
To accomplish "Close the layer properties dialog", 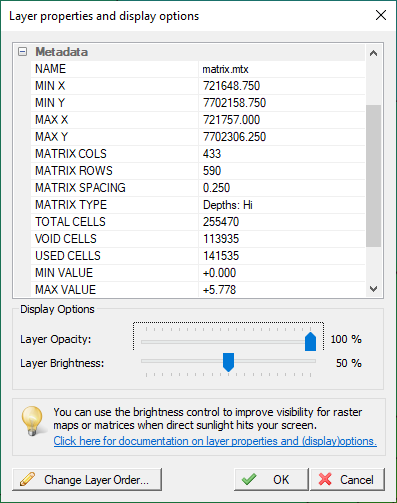I will [x=381, y=15].
